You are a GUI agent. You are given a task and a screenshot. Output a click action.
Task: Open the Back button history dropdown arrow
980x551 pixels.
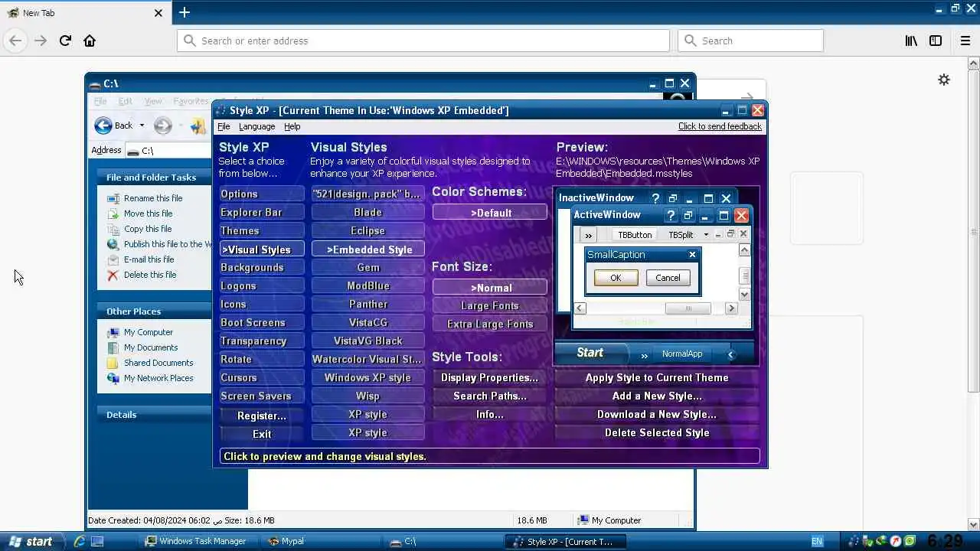point(142,126)
